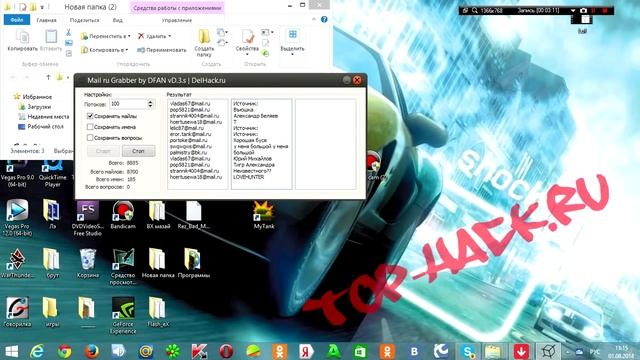
Task: Switch to the 'Главная' ribbon tab
Action: point(46,20)
